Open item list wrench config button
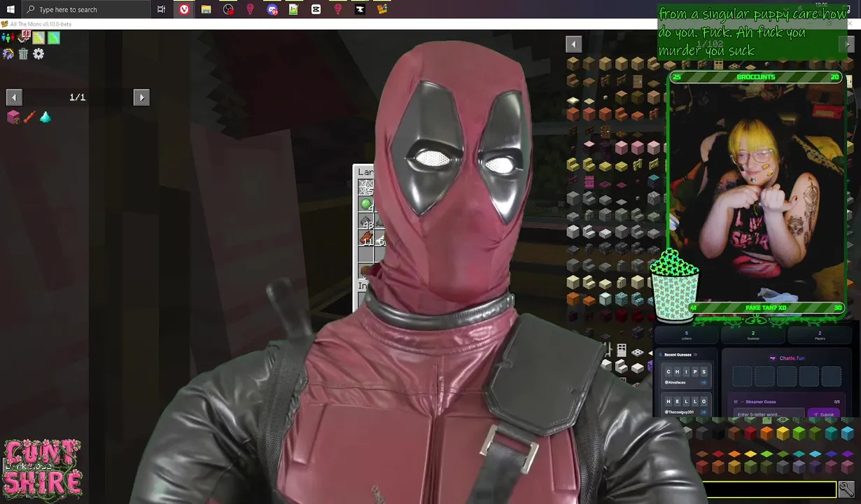861x504 pixels. pos(846,489)
